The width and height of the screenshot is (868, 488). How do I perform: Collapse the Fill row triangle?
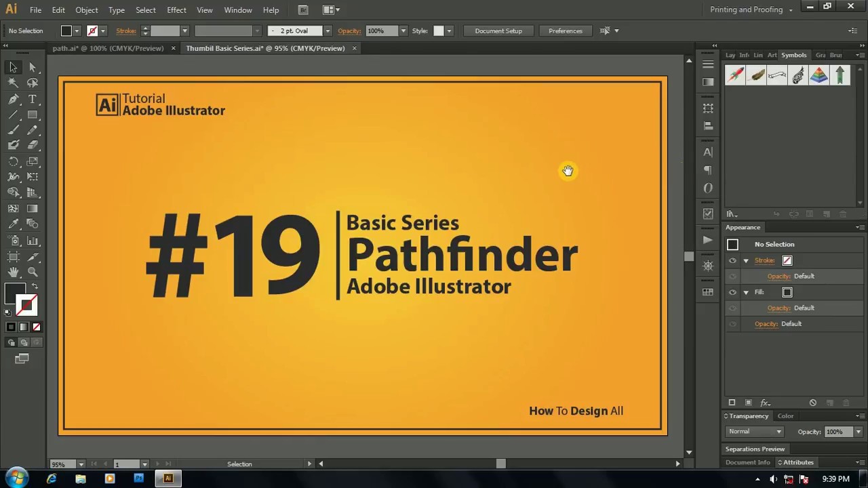(746, 292)
